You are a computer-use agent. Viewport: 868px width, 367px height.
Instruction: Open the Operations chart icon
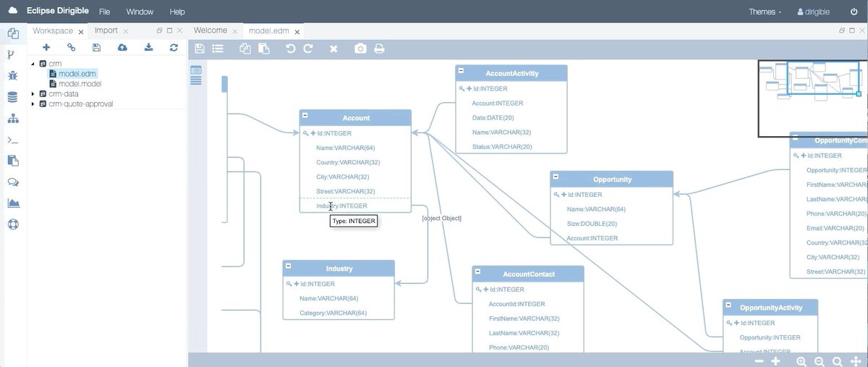click(12, 203)
